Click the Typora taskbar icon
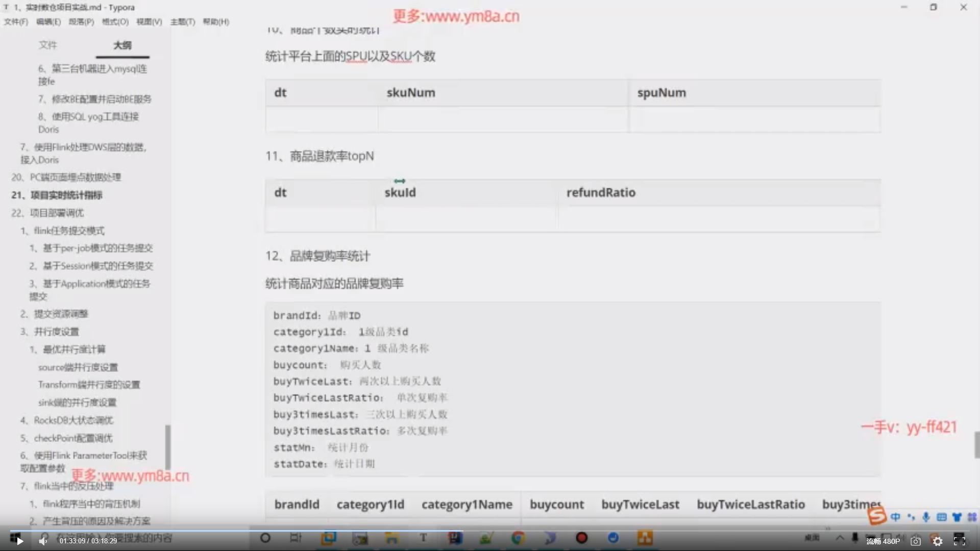The image size is (980, 551). tap(423, 538)
